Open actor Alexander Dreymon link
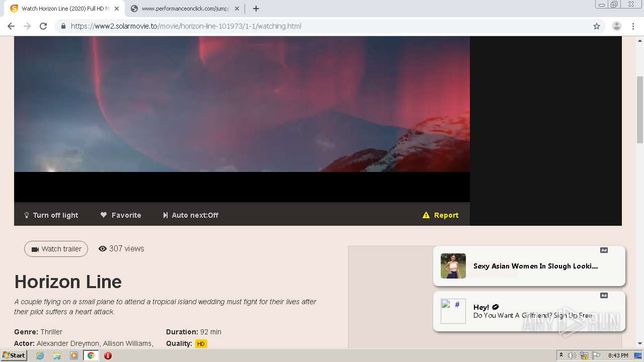Viewport: 644px width, 362px height. (68, 343)
